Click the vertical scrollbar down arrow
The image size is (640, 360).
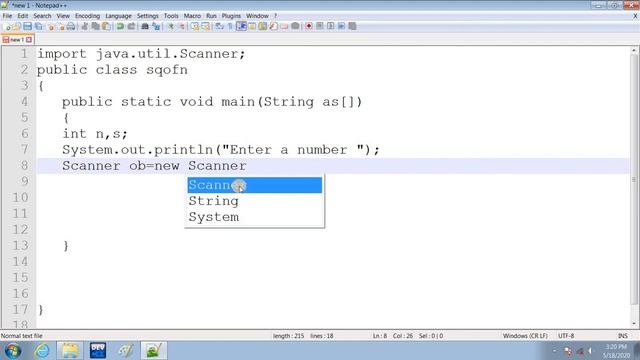pyautogui.click(x=634, y=324)
